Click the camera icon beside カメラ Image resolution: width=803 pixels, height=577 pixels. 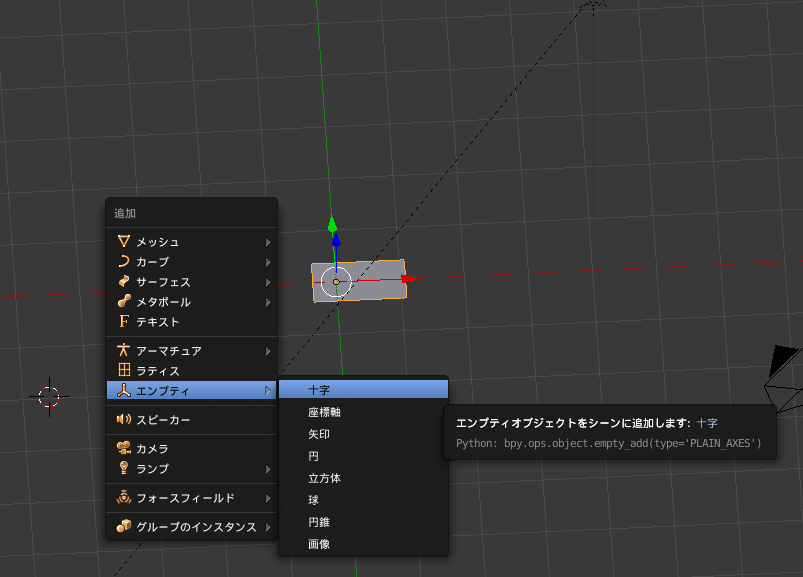coord(123,448)
